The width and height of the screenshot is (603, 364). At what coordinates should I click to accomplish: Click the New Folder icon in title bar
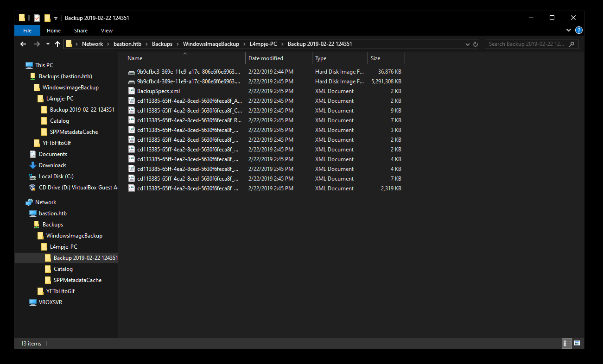pos(47,18)
